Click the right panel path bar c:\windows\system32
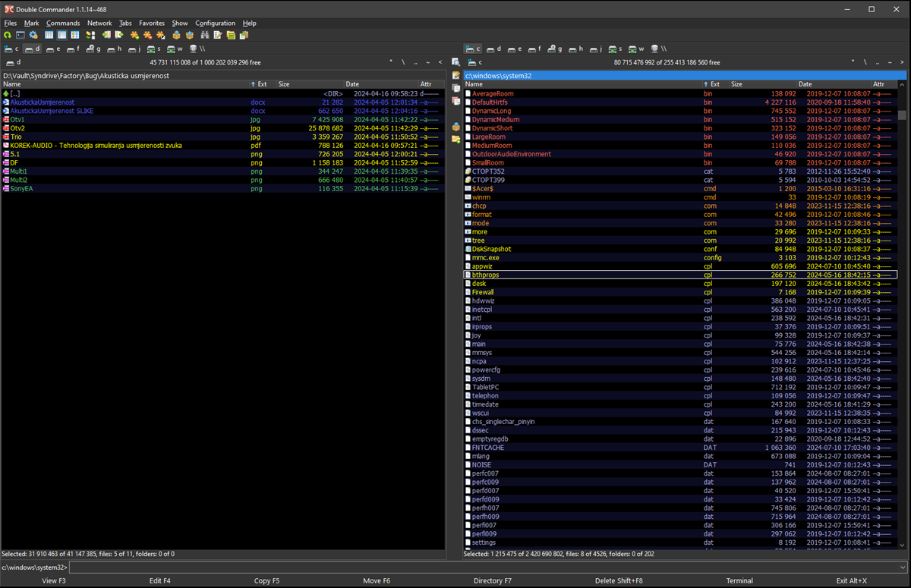This screenshot has height=588, width=911. [x=685, y=75]
